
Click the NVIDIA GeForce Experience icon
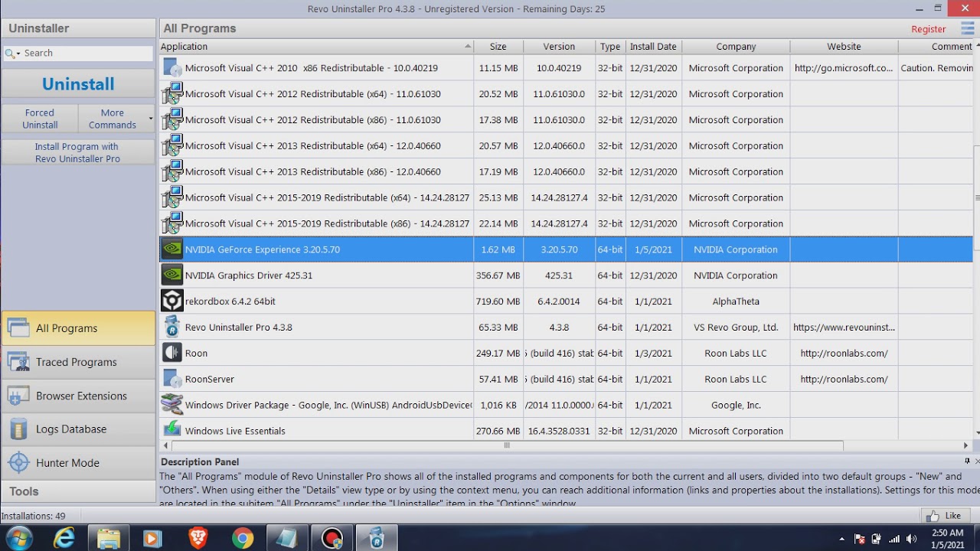tap(172, 249)
